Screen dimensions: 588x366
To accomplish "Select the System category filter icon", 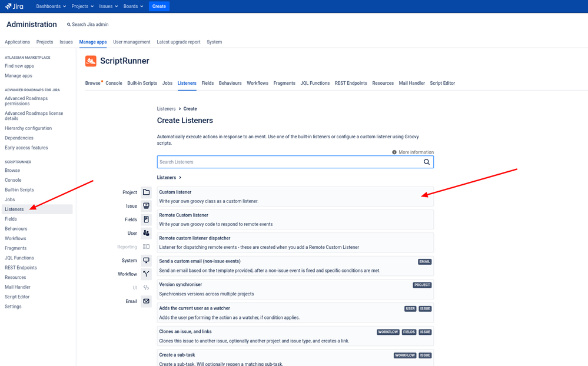I will (x=146, y=260).
